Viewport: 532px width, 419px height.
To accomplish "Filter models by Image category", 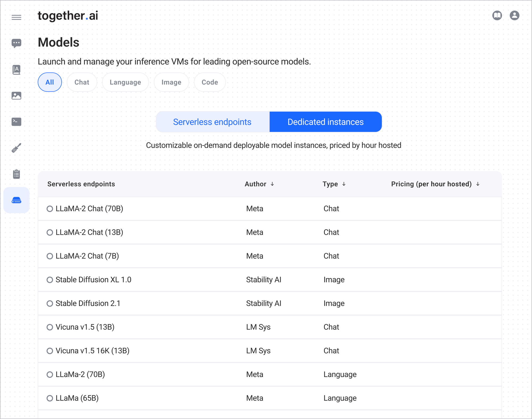I will click(x=171, y=82).
